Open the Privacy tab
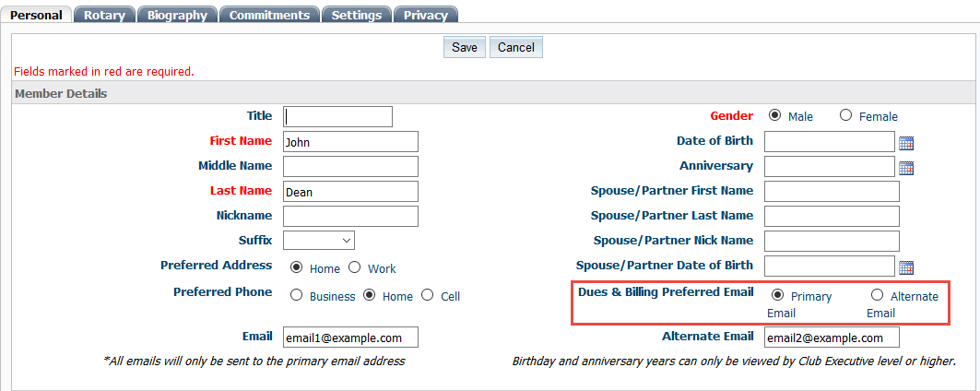 (x=425, y=15)
